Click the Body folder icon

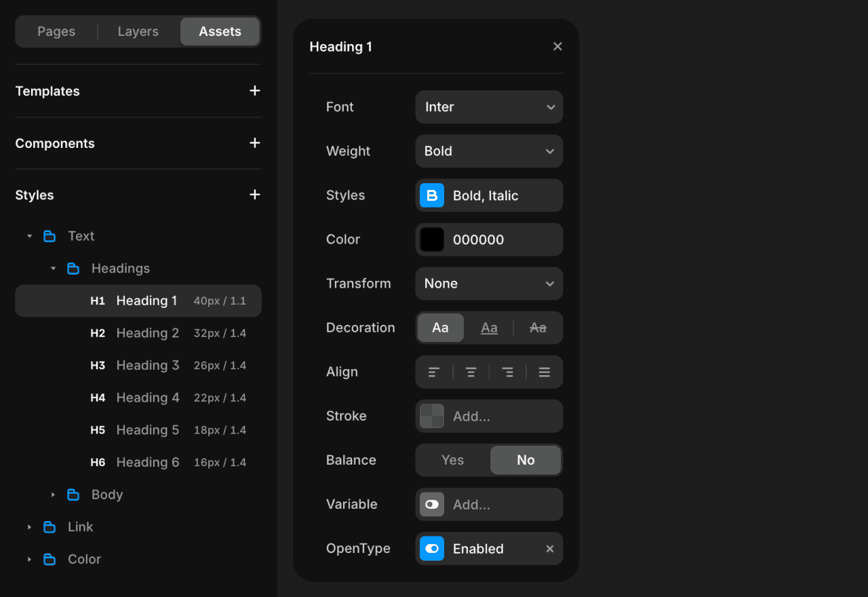pos(73,495)
